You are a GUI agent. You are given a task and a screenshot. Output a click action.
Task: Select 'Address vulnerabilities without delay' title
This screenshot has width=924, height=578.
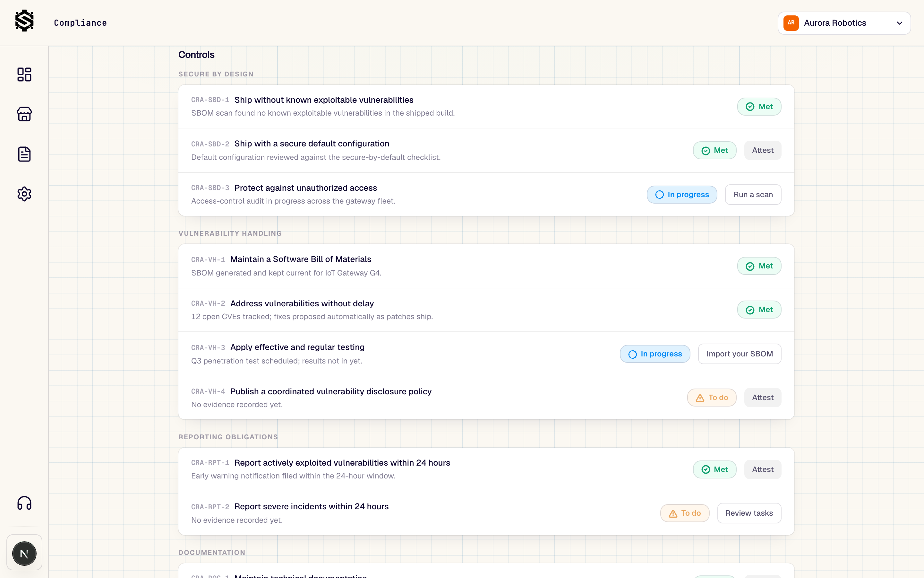[x=302, y=303]
